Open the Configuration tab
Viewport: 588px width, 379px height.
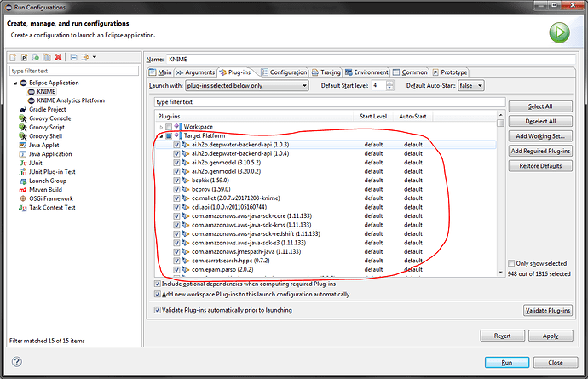click(x=285, y=72)
